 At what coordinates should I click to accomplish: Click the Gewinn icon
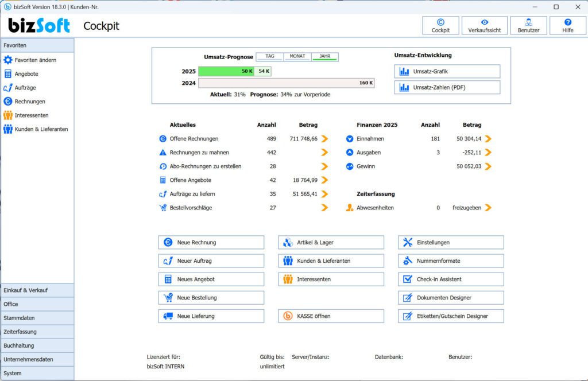[x=350, y=166]
